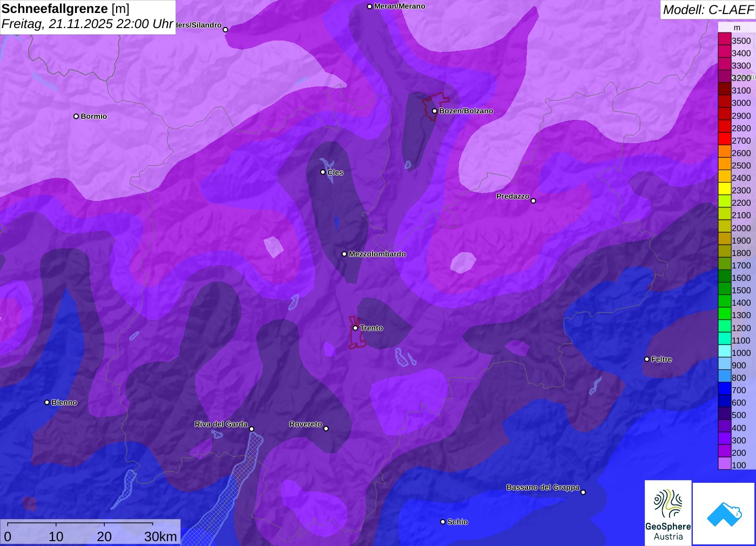Click the Bormio marker dot
This screenshot has height=546, width=756.
[76, 116]
